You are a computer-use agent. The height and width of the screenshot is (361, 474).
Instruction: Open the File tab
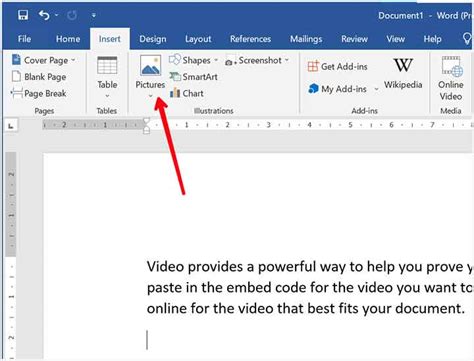click(24, 39)
